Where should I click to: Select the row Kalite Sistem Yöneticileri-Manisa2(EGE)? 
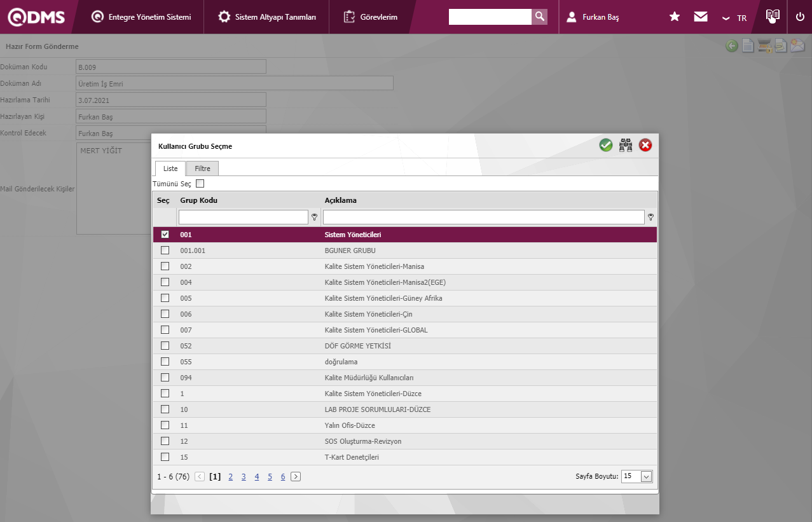pyautogui.click(x=404, y=282)
